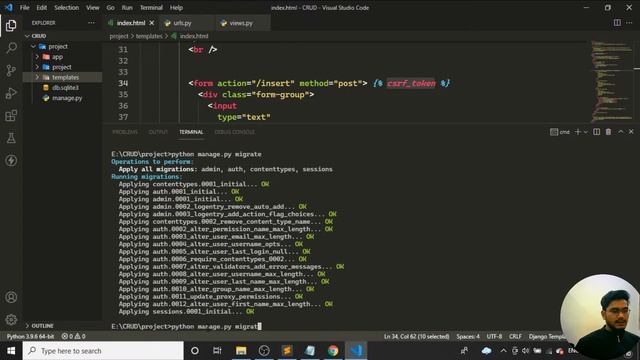
Task: Split the terminal panel
Action: [x=596, y=132]
